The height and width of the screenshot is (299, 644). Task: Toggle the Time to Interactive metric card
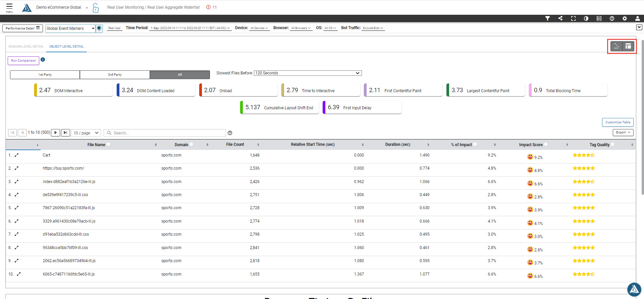click(x=321, y=90)
